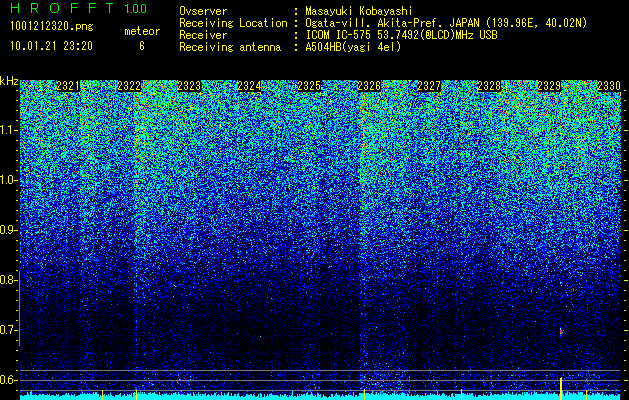Click the 2328 time marker
Viewport: 629px width, 400px height.
[489, 86]
